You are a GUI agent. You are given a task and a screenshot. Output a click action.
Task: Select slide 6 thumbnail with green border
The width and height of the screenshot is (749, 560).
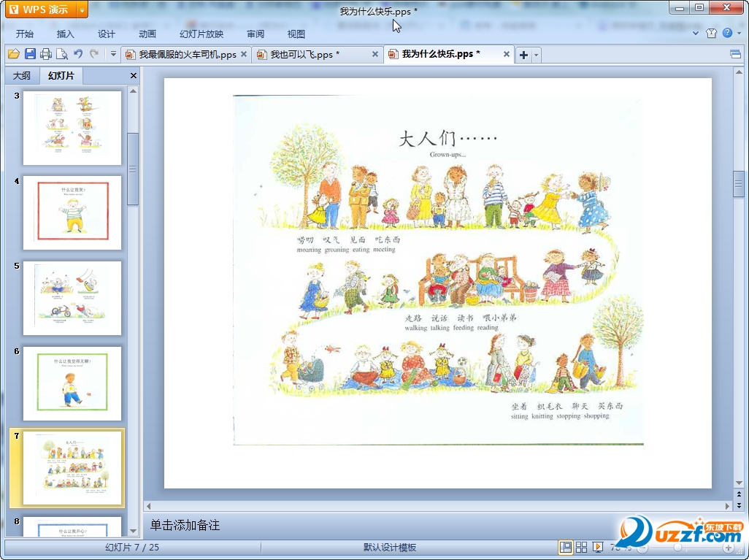72,383
